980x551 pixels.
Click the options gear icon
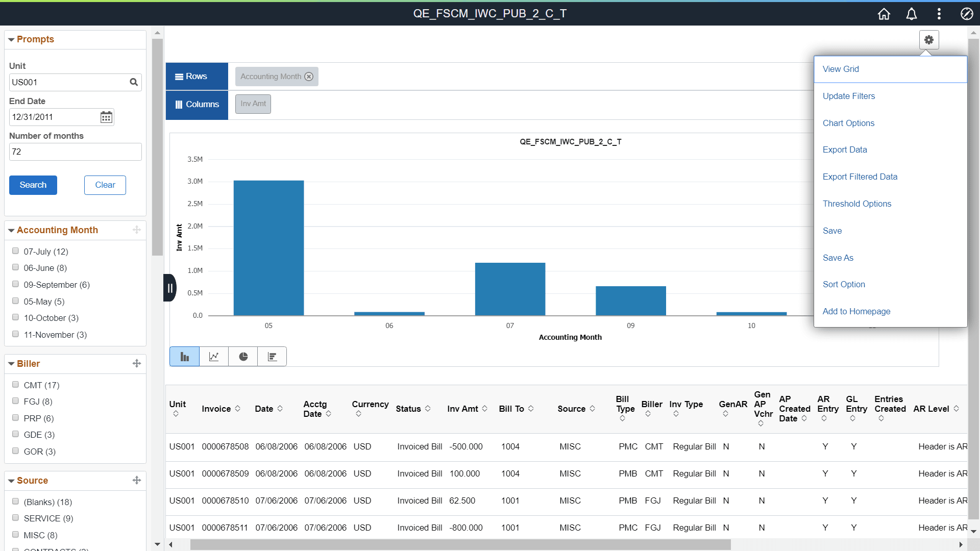point(929,40)
